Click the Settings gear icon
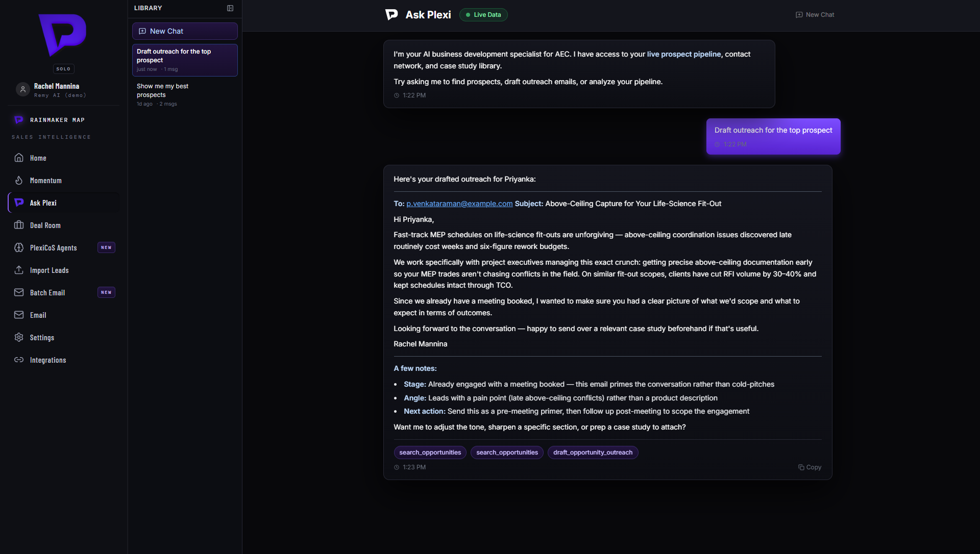 pyautogui.click(x=19, y=337)
